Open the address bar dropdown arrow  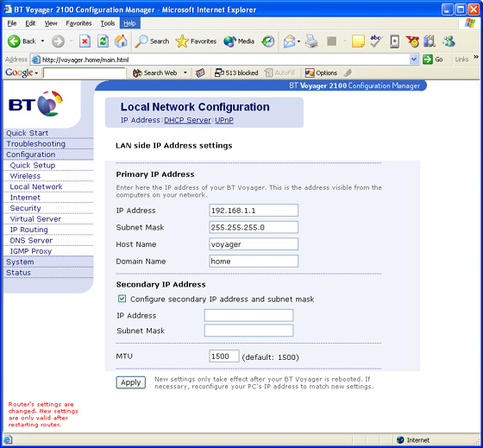pyautogui.click(x=414, y=60)
